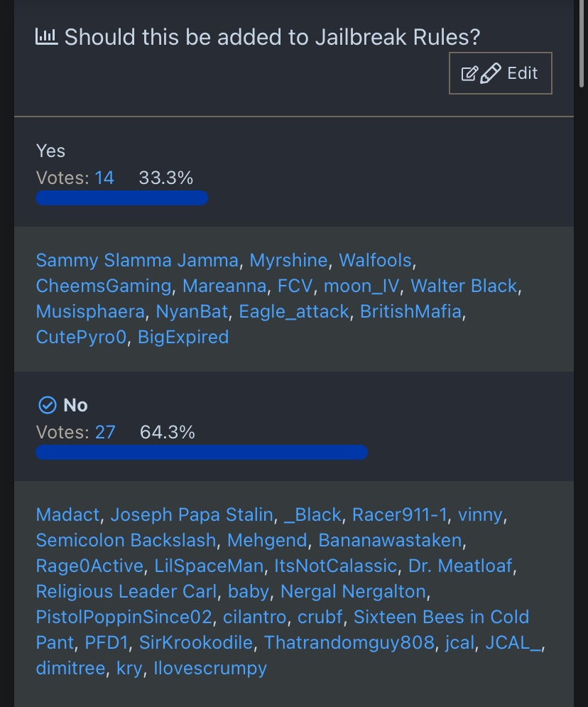
Task: Visit BigExpired's user profile
Action: pyautogui.click(x=183, y=337)
